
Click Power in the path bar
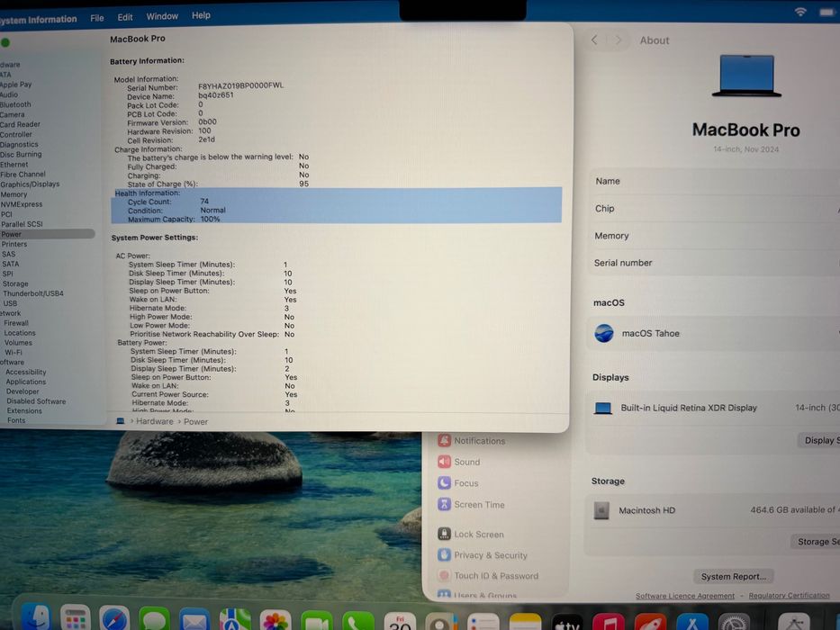coord(195,421)
